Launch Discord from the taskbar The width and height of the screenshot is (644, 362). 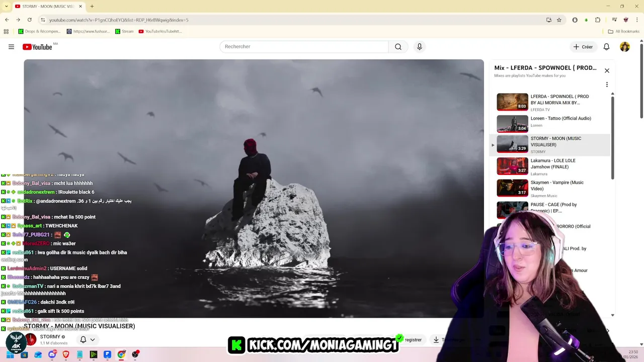click(52, 354)
